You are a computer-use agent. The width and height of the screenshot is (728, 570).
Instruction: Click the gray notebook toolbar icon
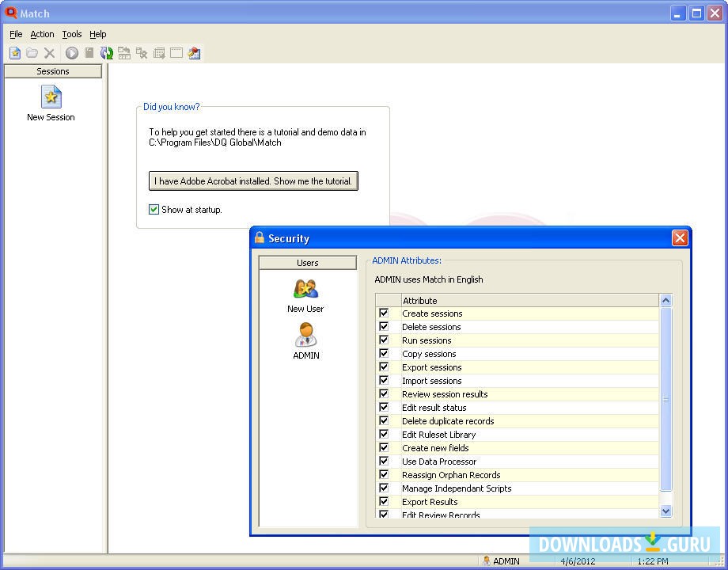(89, 53)
